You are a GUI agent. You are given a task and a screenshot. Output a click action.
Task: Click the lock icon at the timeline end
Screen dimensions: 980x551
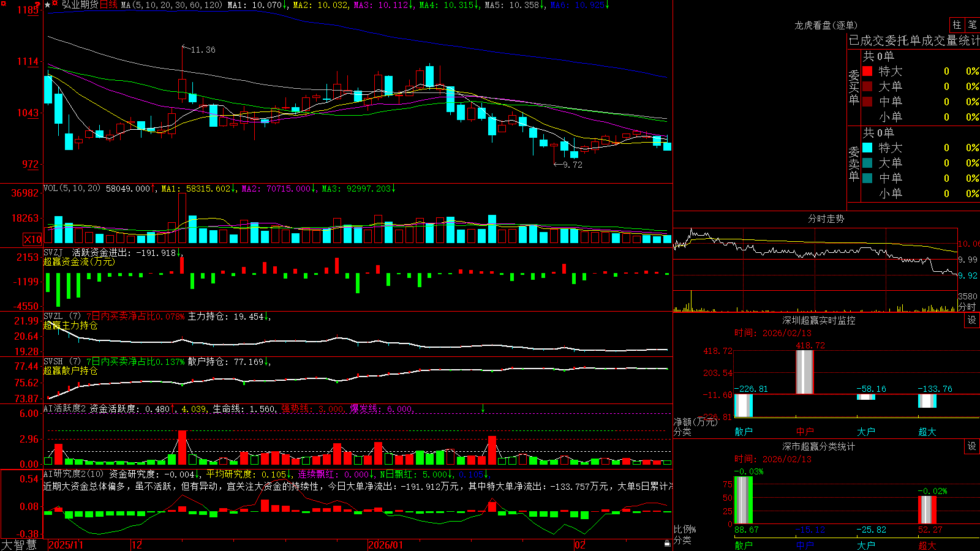(667, 544)
